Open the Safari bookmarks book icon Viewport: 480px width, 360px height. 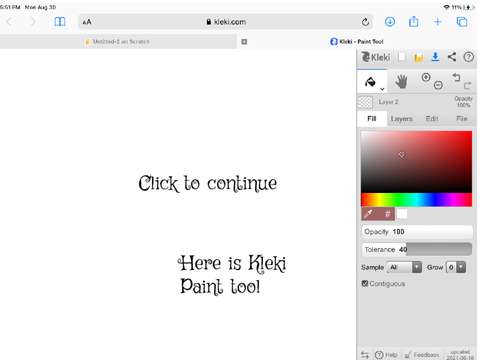(60, 22)
